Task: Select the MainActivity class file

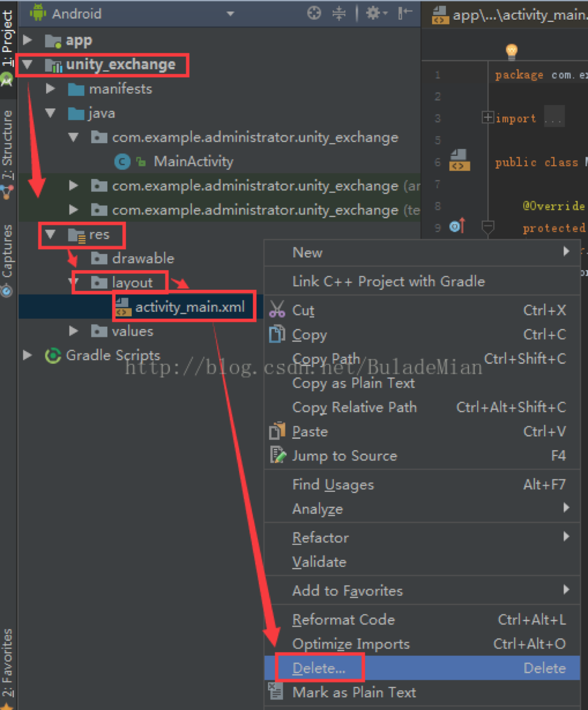Action: point(193,161)
